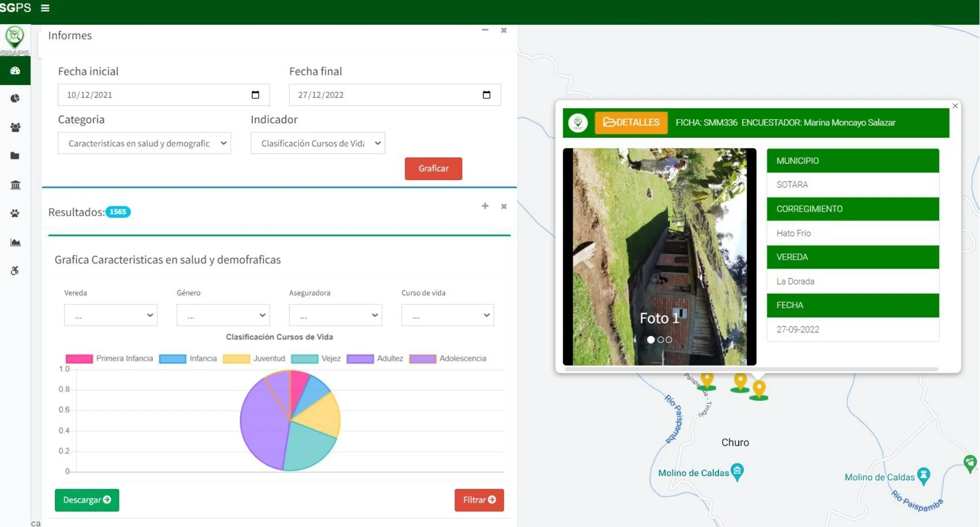Open the area chart sidebar icon
This screenshot has width=980, height=527.
[x=15, y=242]
